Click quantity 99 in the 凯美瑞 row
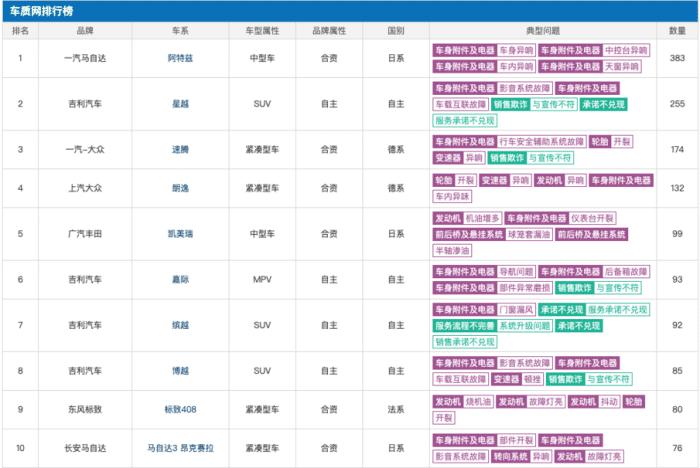 (677, 234)
